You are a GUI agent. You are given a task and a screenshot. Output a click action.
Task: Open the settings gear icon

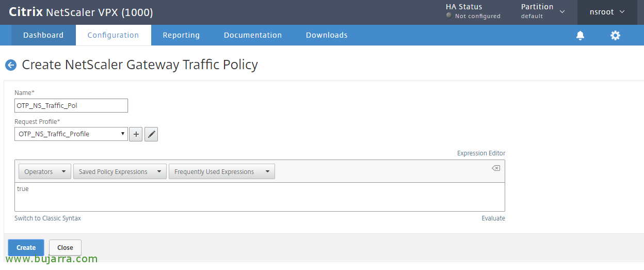[x=615, y=35]
